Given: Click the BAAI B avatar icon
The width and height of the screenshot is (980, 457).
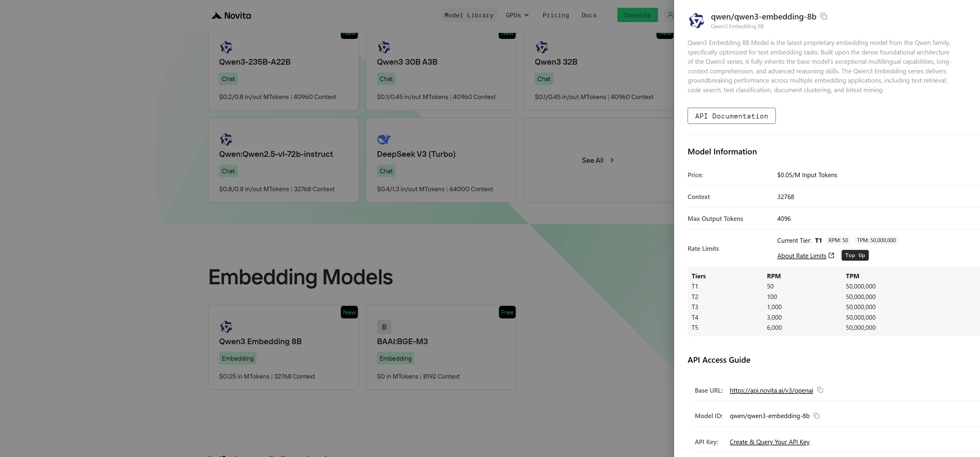Looking at the screenshot, I should click(384, 327).
